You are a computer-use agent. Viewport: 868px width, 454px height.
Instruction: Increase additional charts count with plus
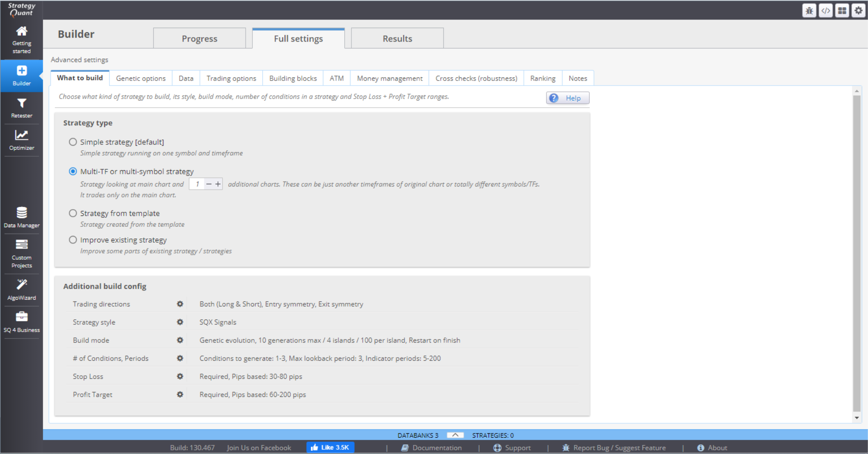coord(218,184)
